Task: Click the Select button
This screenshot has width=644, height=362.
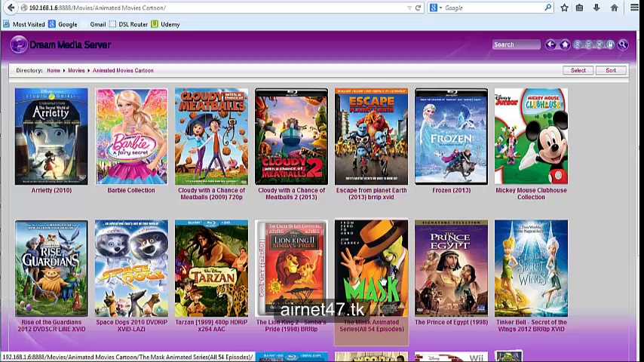Action: tap(578, 70)
